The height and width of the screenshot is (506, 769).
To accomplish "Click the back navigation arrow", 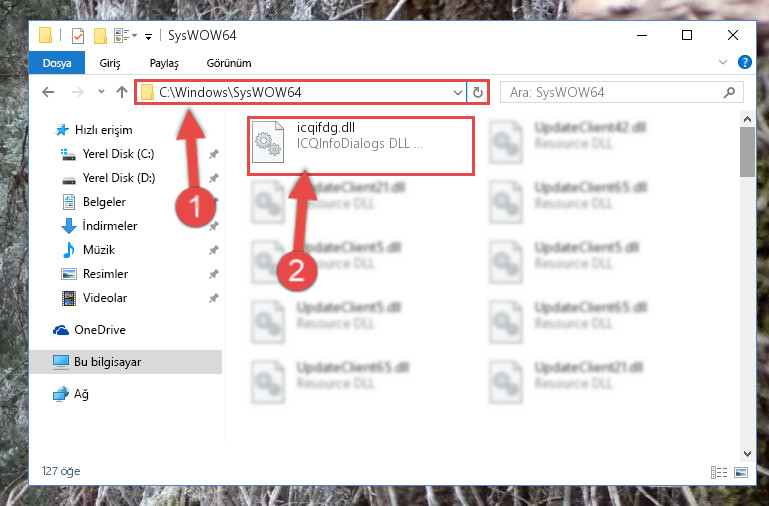I will [48, 92].
